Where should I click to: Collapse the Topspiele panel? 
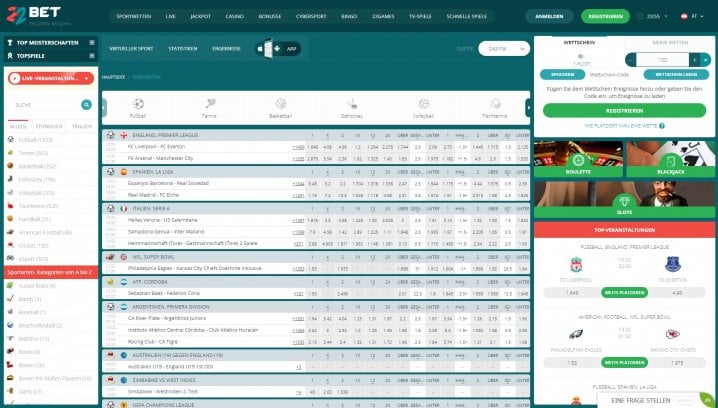[92, 56]
